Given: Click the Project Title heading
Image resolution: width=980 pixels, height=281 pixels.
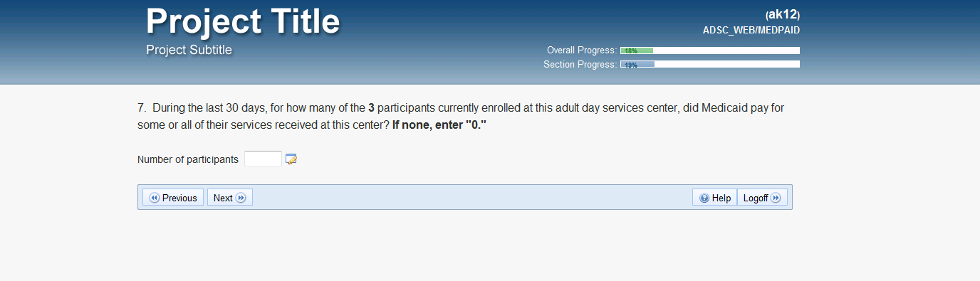Looking at the screenshot, I should [x=243, y=21].
